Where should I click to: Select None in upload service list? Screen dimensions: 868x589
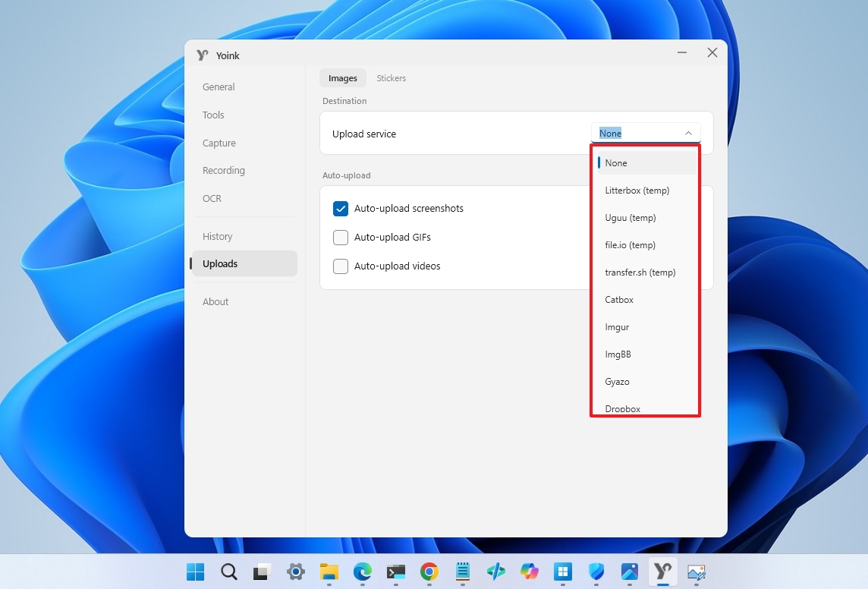(x=646, y=163)
